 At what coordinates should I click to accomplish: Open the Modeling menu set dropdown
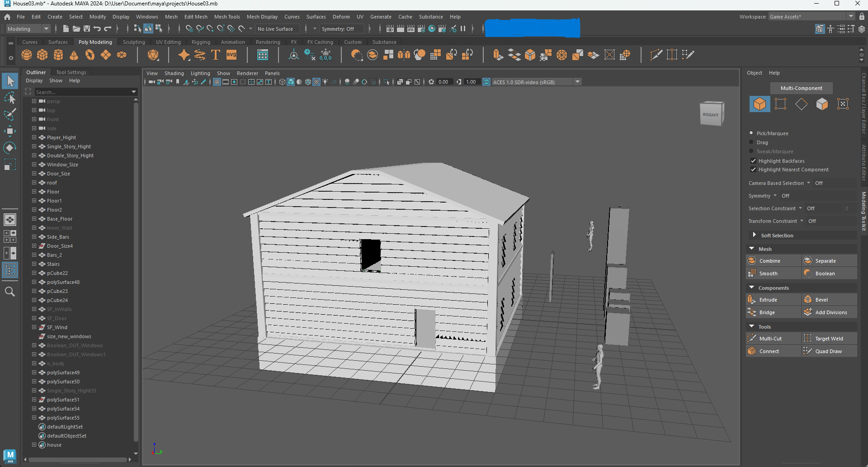28,28
